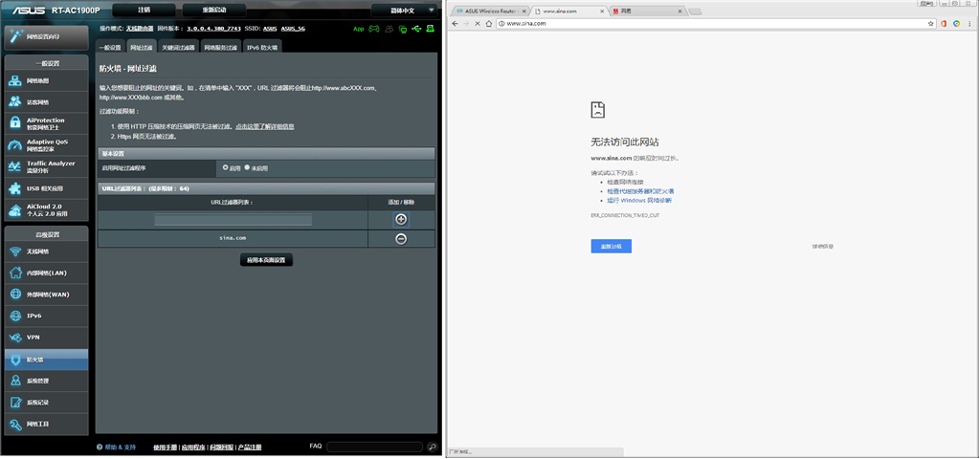Switch to the 网络服务过滤 tab

tap(221, 48)
